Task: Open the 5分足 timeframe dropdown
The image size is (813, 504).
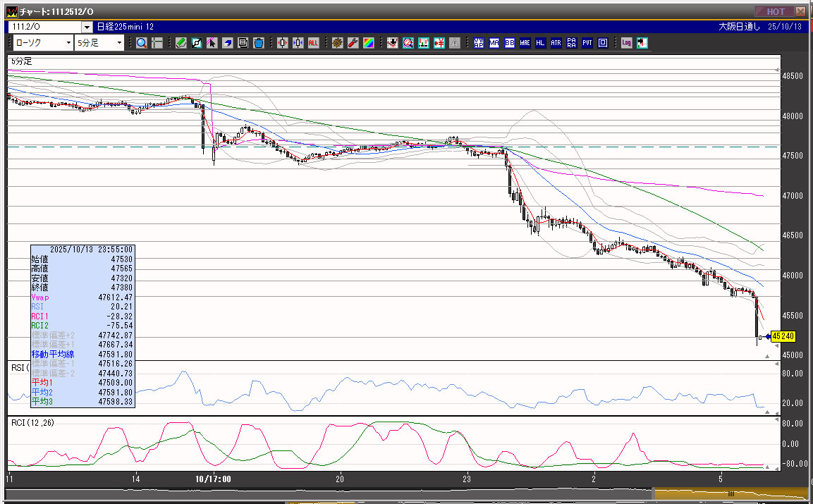Action: [119, 43]
